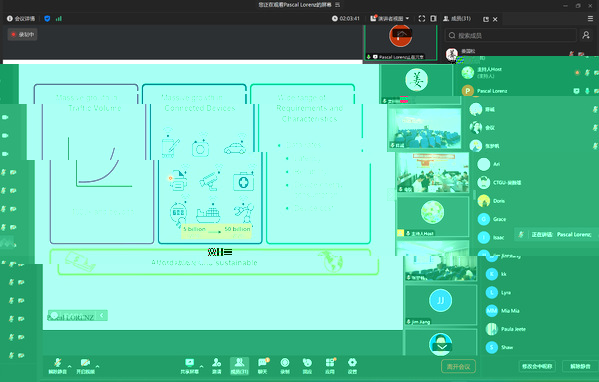The image size is (599, 382).
Task: Open the Settings gear in bottom toolbar
Action: pyautogui.click(x=352, y=366)
